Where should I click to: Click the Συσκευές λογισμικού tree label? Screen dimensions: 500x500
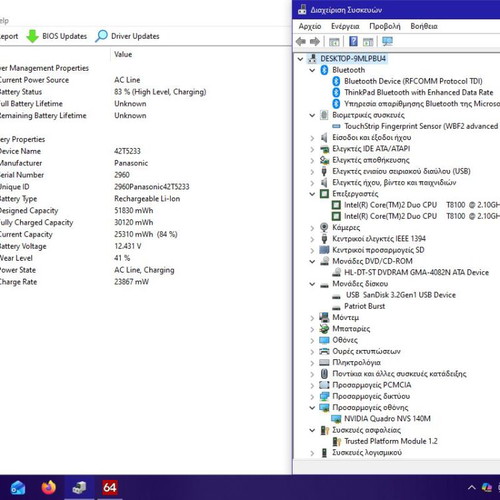(x=367, y=453)
